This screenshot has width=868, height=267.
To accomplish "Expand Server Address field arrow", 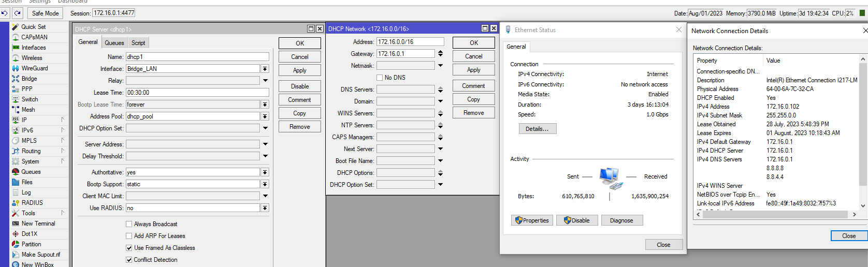I will click(x=265, y=144).
